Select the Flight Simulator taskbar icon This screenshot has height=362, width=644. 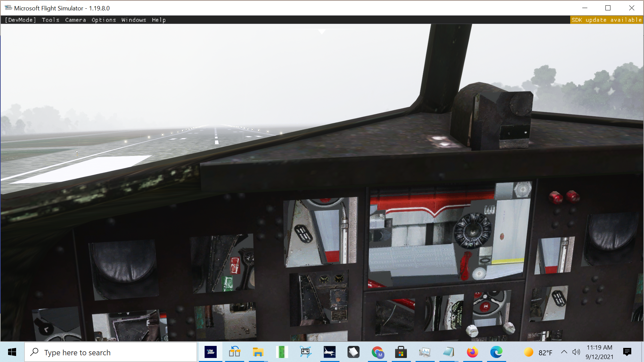tap(211, 352)
